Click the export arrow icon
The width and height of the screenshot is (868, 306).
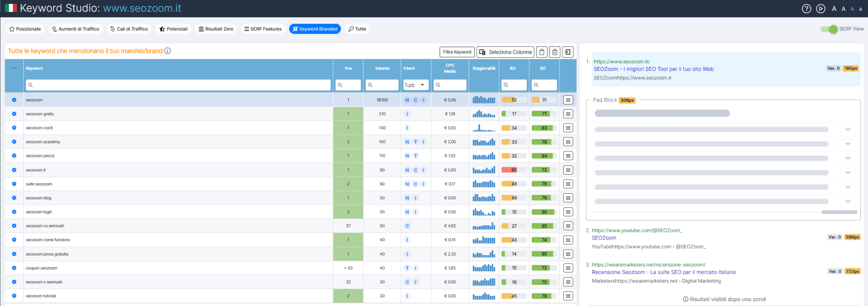568,52
